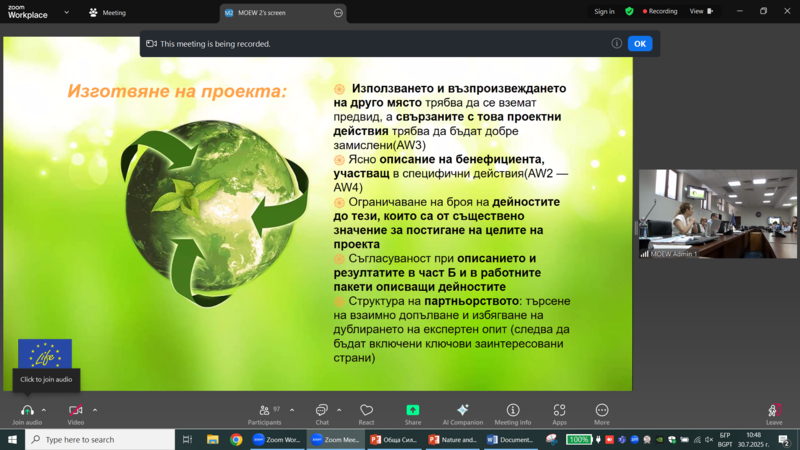Viewport: 800px width, 450px height.
Task: Open the More options menu
Action: tap(601, 410)
